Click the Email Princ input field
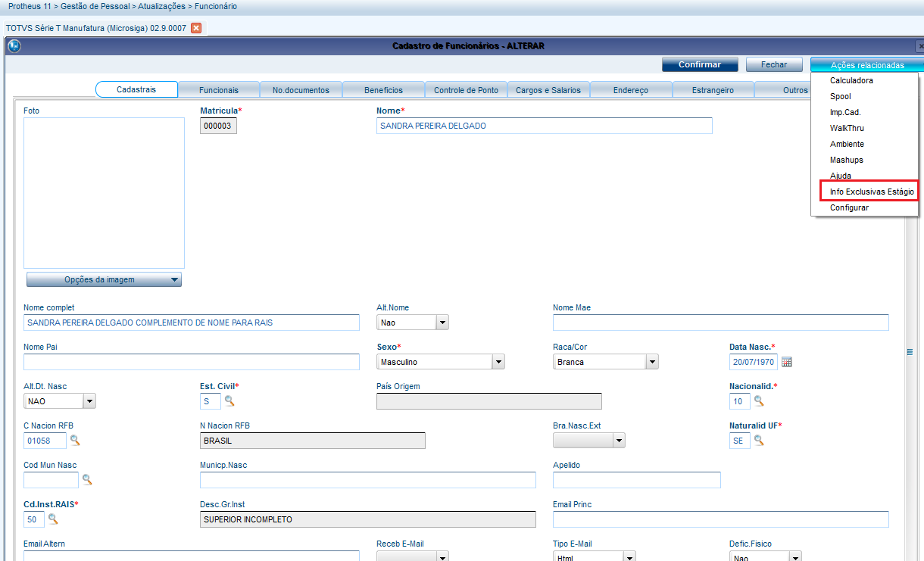Screen dimensions: 924x561 pos(721,519)
